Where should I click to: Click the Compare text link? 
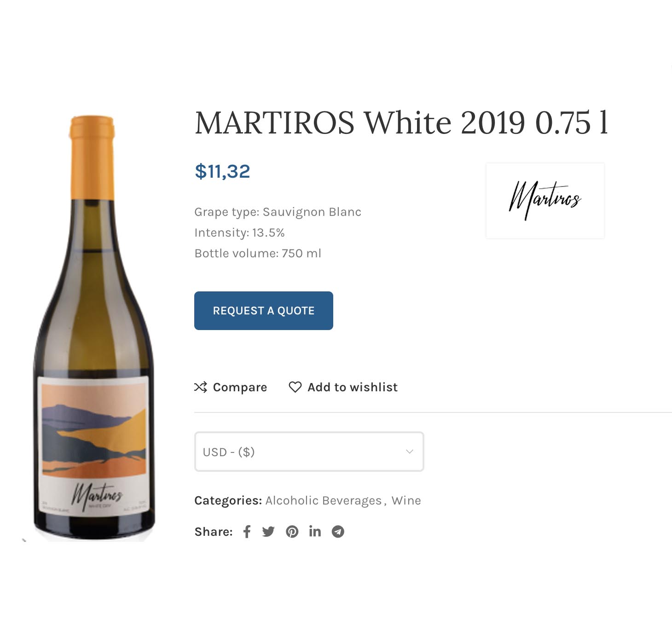pyautogui.click(x=240, y=387)
